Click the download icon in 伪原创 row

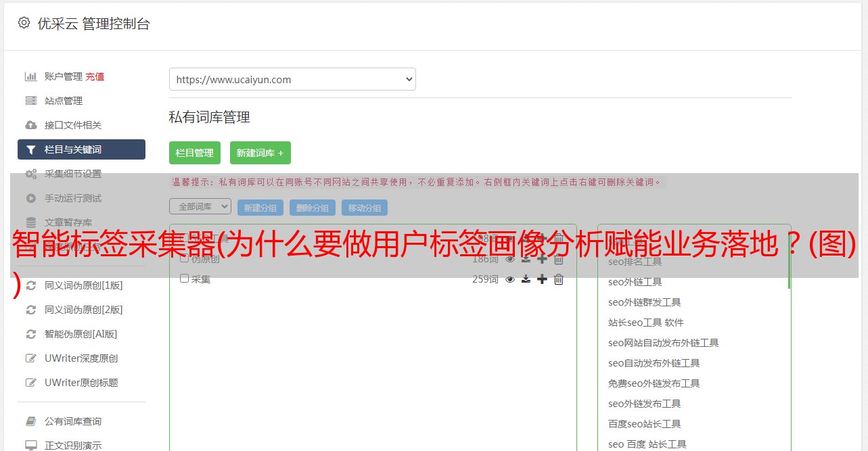point(526,259)
